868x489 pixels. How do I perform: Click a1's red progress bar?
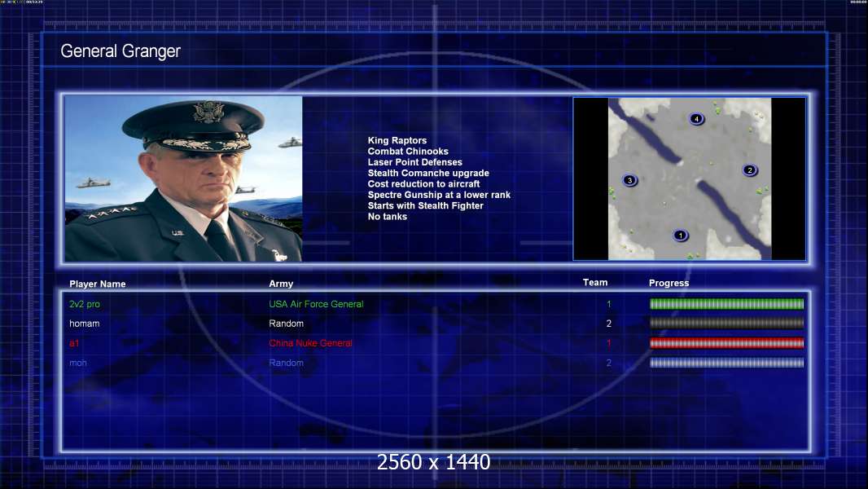click(x=726, y=343)
